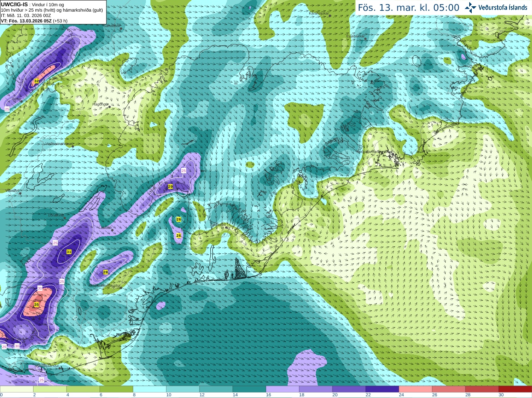Click the Kárahnjúkar station label
This screenshot has width=532, height=398.
click(x=319, y=14)
